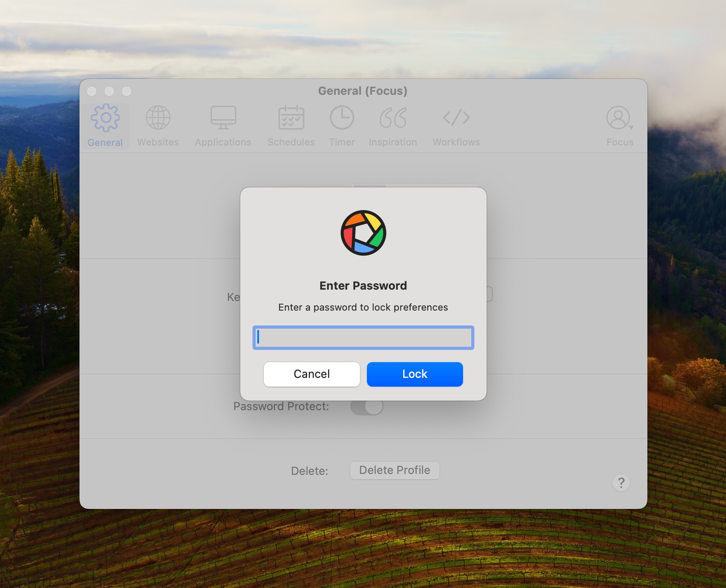The image size is (726, 588).
Task: Switch to the Websites tab
Action: [158, 126]
